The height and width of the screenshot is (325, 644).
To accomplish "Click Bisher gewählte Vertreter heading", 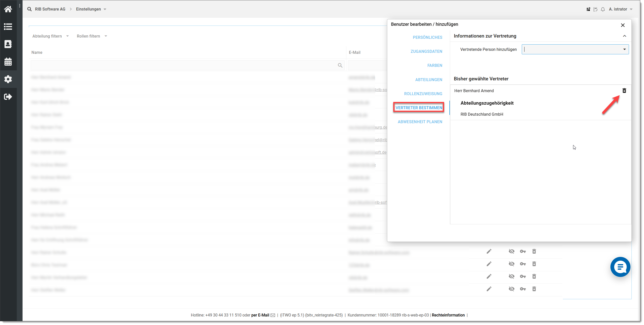I will [x=481, y=79].
